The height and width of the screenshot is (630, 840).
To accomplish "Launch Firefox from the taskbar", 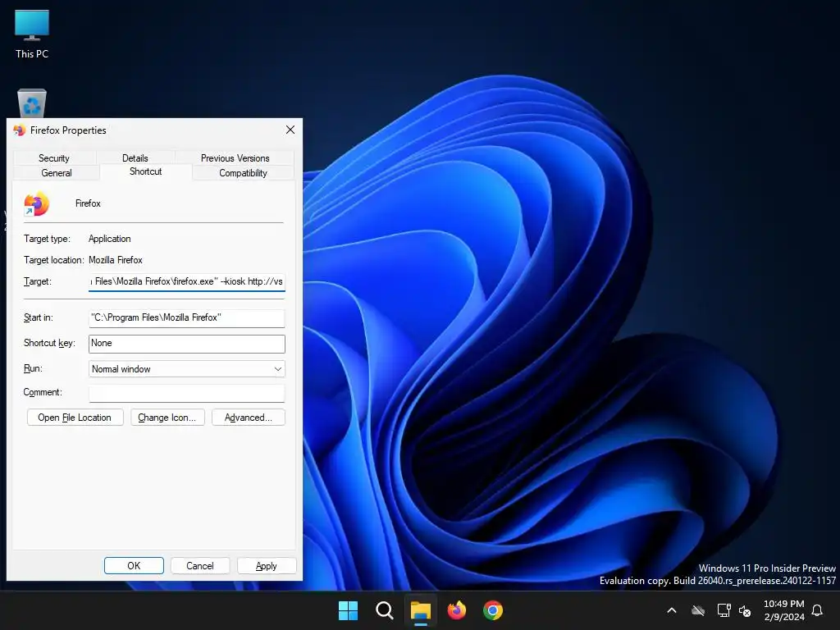I will pos(456,610).
